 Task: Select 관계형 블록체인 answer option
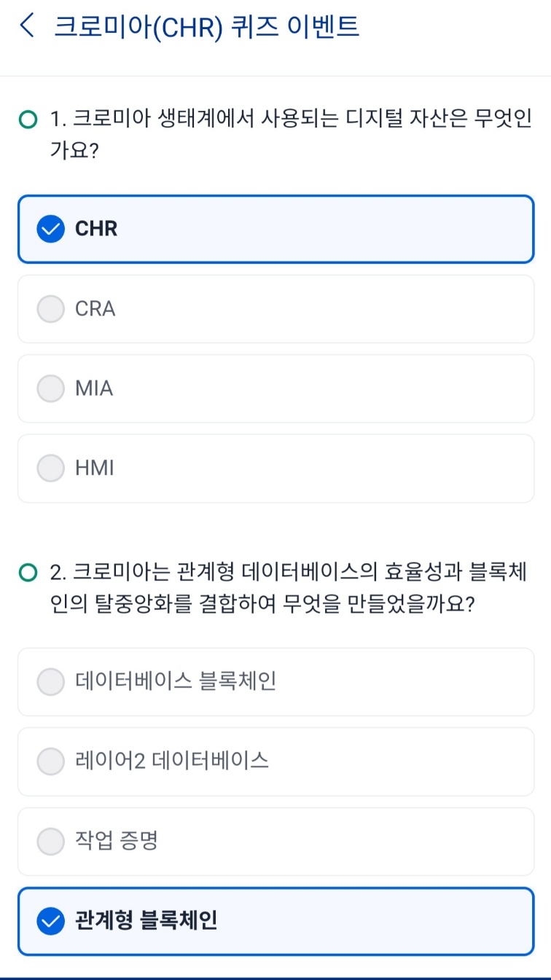(275, 922)
